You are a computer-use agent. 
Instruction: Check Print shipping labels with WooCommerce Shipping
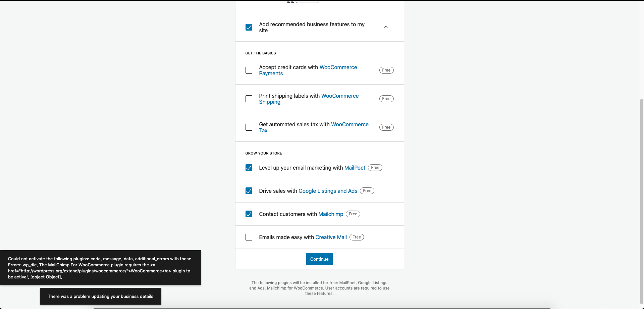[249, 99]
